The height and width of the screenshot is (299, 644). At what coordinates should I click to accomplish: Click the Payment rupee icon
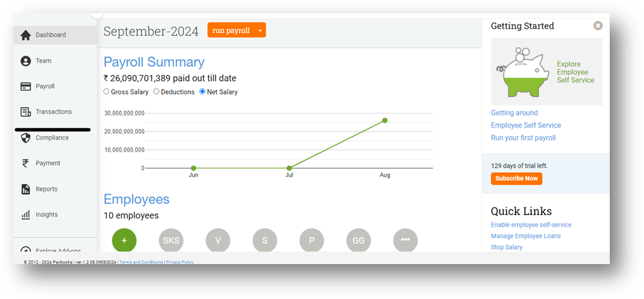point(25,163)
